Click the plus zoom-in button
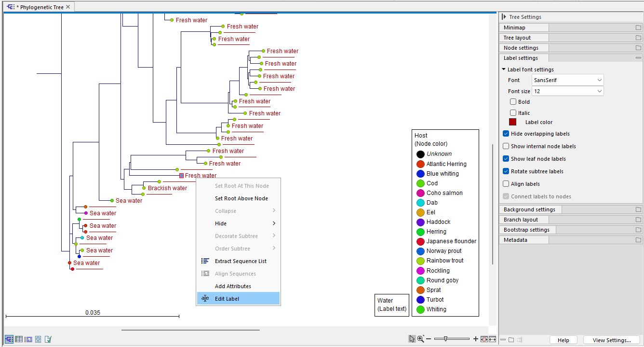Image resolution: width=644 pixels, height=347 pixels. pyautogui.click(x=476, y=339)
